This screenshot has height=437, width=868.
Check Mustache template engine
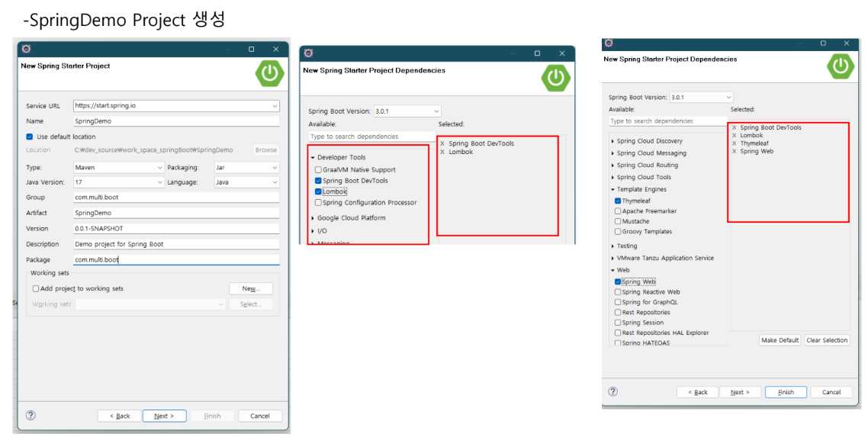point(618,221)
